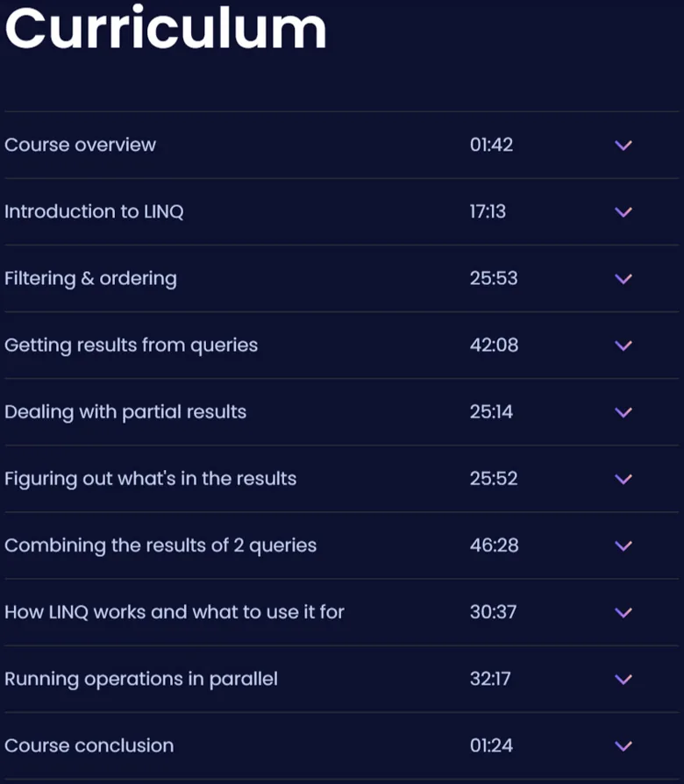
Task: Click Combining the results of 2 queries
Action: click(x=160, y=545)
